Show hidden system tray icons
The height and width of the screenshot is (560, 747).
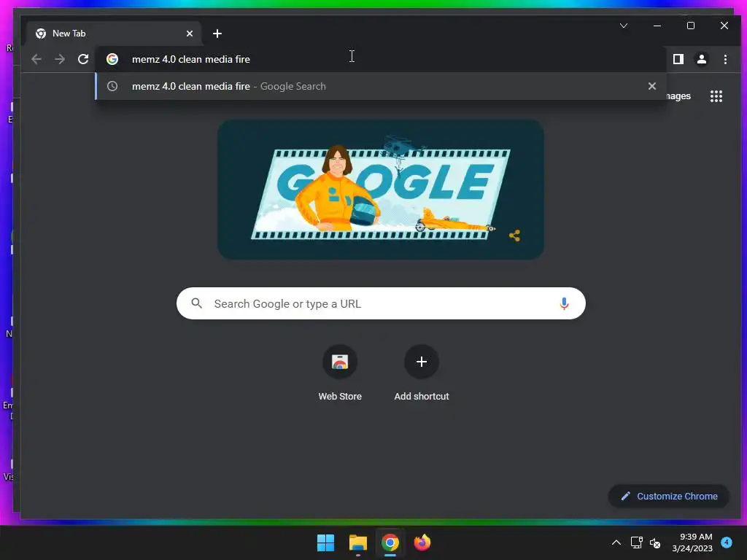(616, 542)
